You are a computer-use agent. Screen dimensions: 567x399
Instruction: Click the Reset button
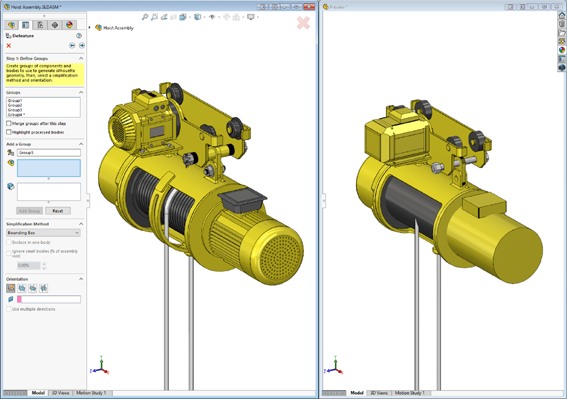click(x=58, y=211)
